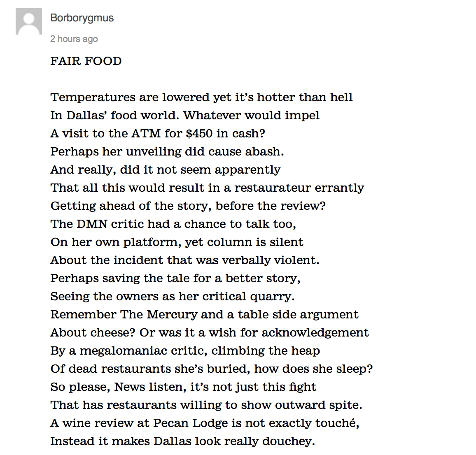Click the line about the ATM visit
The height and width of the screenshot is (455, 476).
(x=158, y=133)
